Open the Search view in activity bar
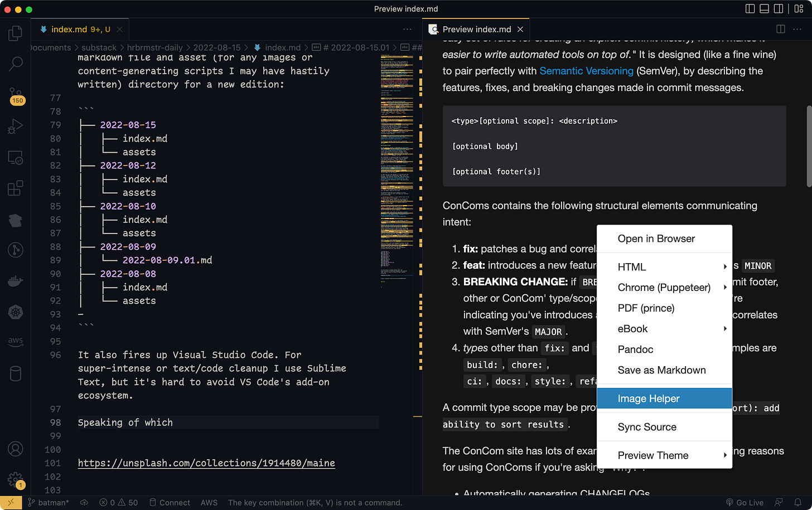This screenshot has width=812, height=510. click(x=16, y=64)
